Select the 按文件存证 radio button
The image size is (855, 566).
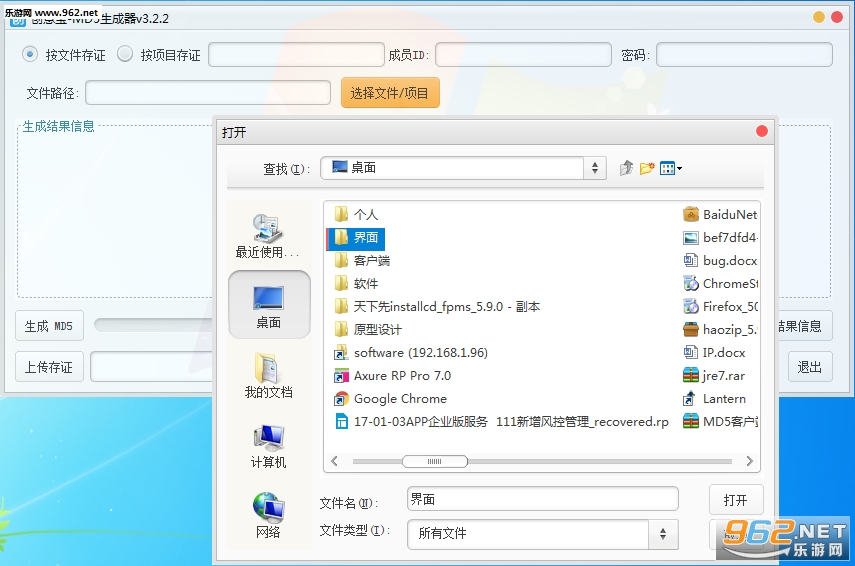point(30,55)
